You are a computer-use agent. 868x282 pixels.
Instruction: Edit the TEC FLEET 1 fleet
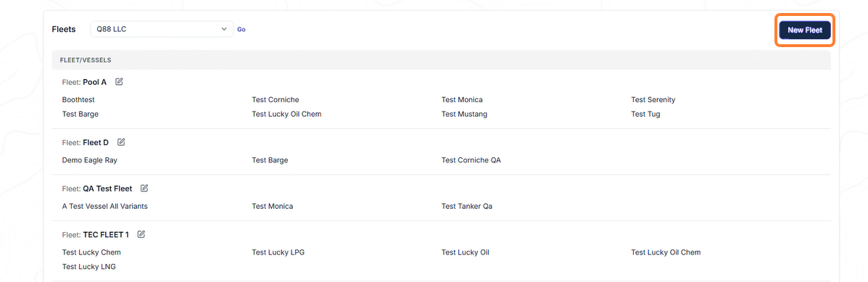pyautogui.click(x=141, y=234)
